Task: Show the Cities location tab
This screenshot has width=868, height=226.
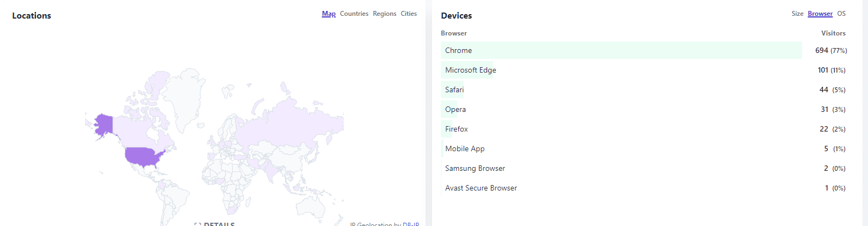Action: click(409, 14)
